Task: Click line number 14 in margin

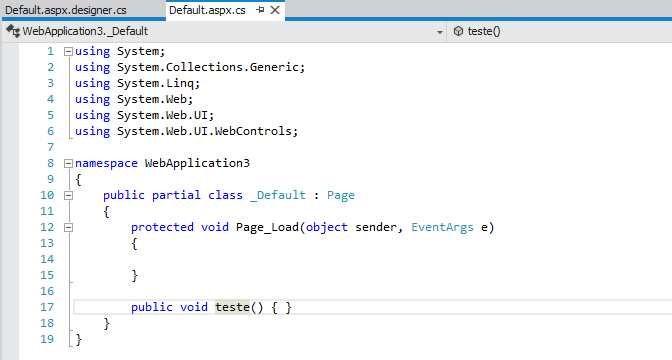Action: (x=47, y=259)
